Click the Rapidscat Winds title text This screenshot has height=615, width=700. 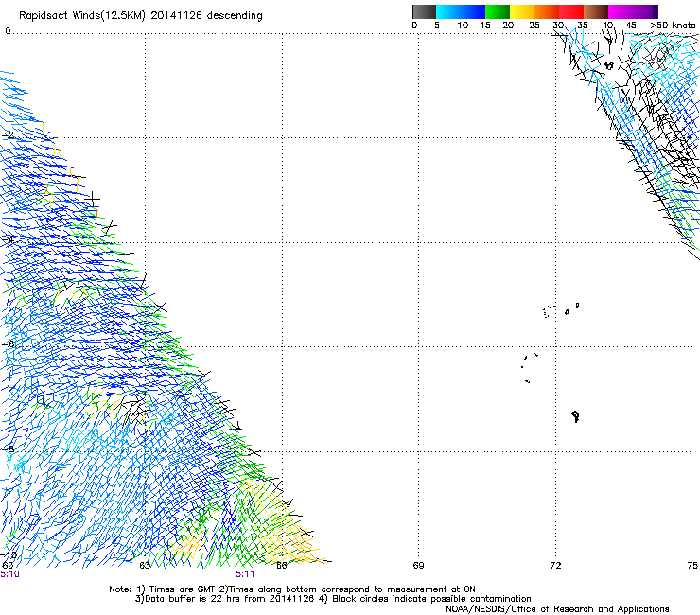[x=141, y=15]
